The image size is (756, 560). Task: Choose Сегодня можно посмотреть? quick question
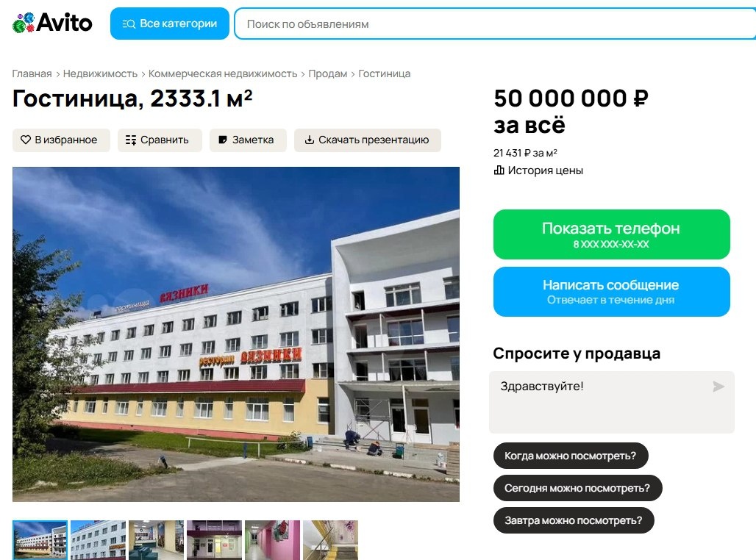pyautogui.click(x=577, y=488)
